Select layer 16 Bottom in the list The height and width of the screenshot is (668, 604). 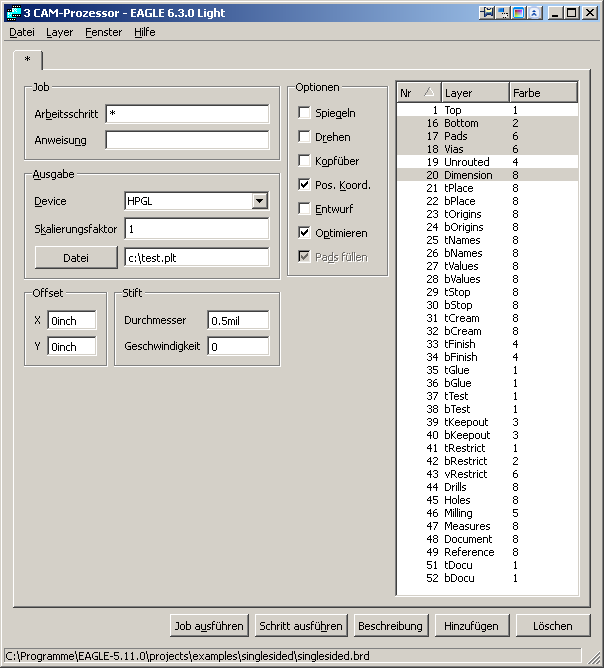[x=487, y=123]
